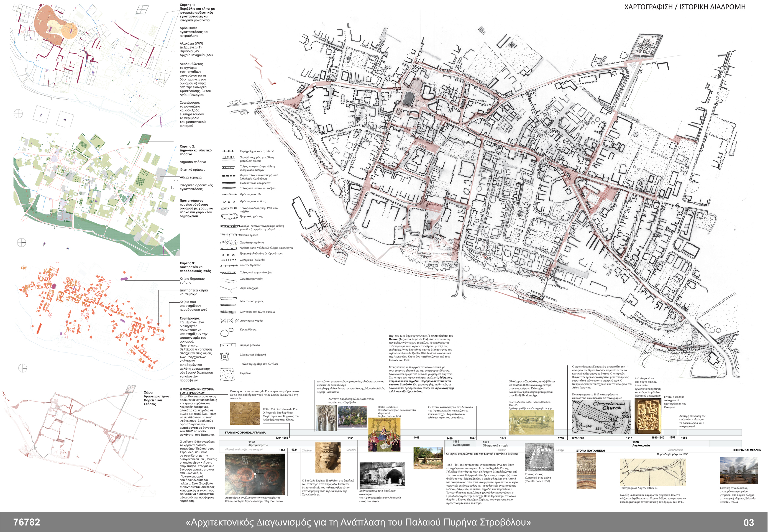The height and width of the screenshot is (532, 768).
Task: Open the Hortus Conclusus painting thumbnail
Action: (384, 434)
